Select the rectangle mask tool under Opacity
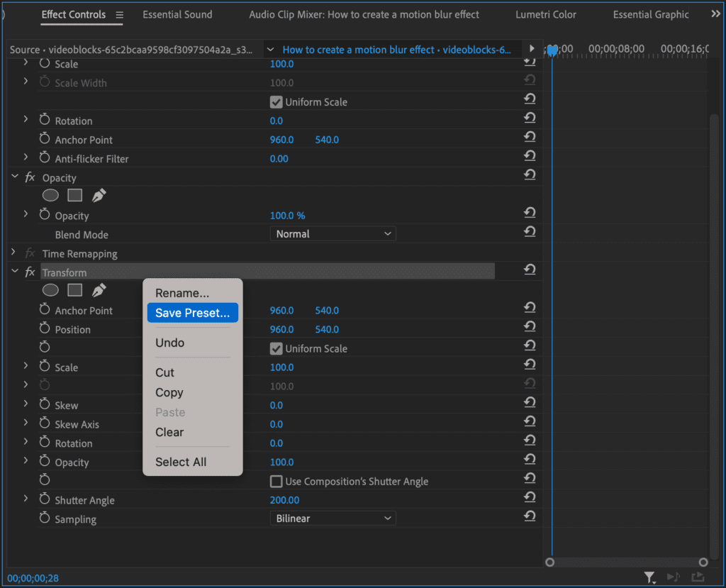The image size is (726, 588). [75, 195]
